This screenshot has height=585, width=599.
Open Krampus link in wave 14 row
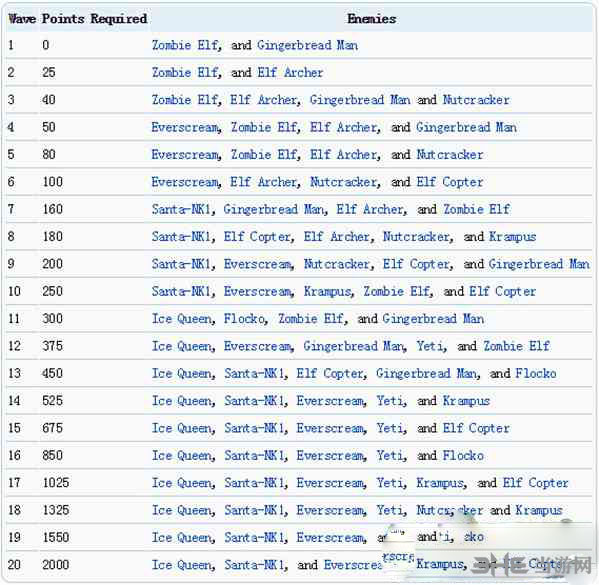tap(466, 401)
